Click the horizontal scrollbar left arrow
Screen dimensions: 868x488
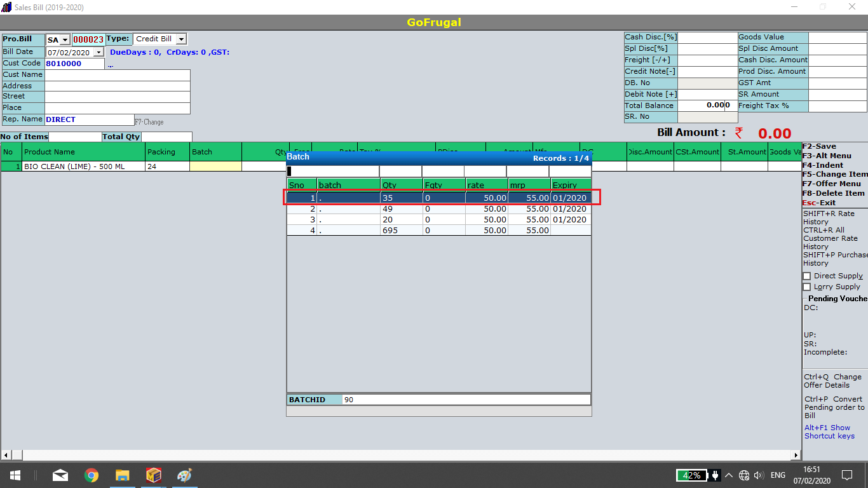6,455
